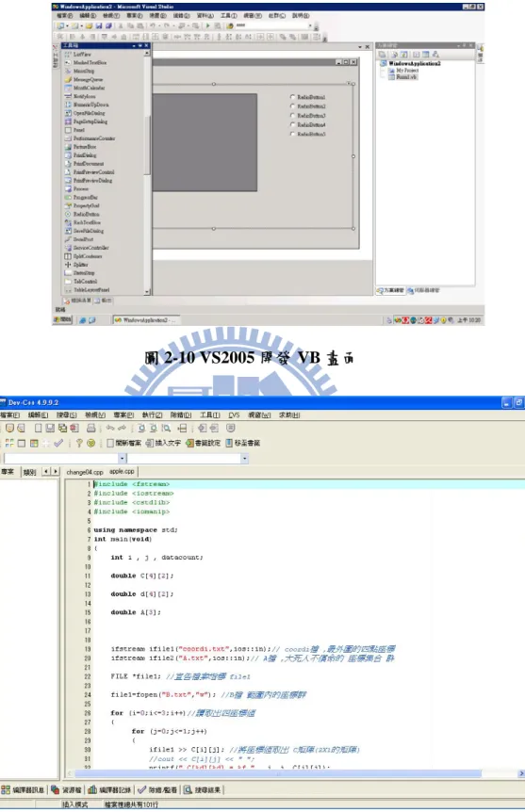This screenshot has height=812, width=525.
Task: Click Dev-C++ undo arrow icon
Action: pyautogui.click(x=110, y=429)
